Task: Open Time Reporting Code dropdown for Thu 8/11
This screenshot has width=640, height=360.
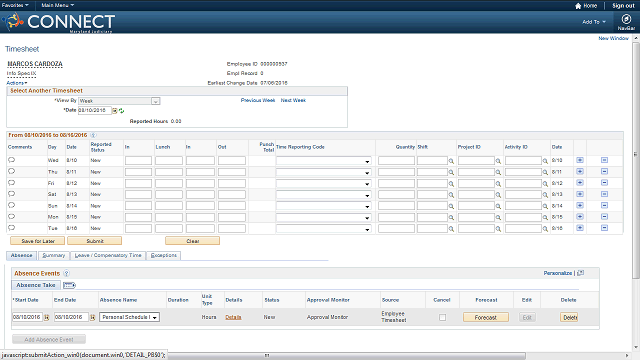Action: [x=324, y=172]
